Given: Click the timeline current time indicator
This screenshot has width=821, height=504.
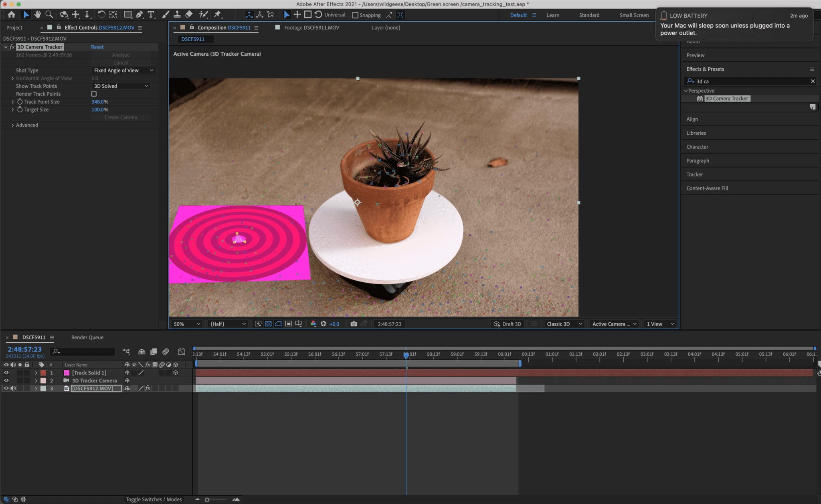Looking at the screenshot, I should (x=406, y=354).
